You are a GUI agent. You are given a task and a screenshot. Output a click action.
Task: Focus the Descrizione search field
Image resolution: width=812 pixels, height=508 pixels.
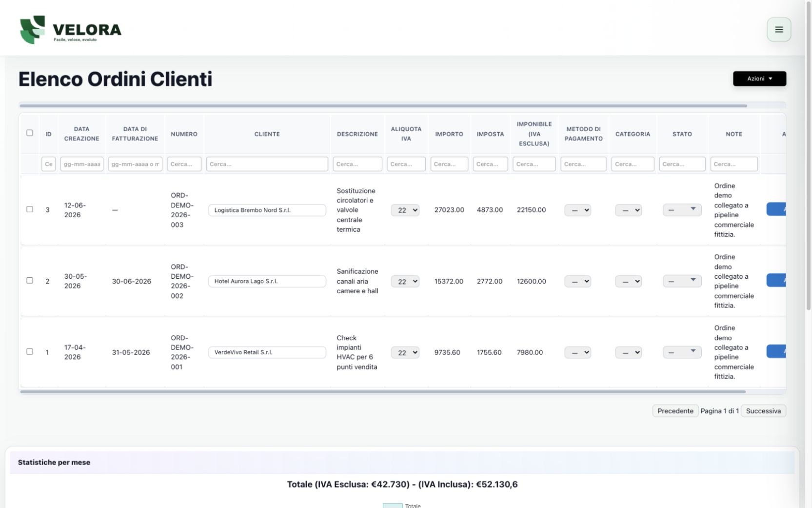coord(357,164)
